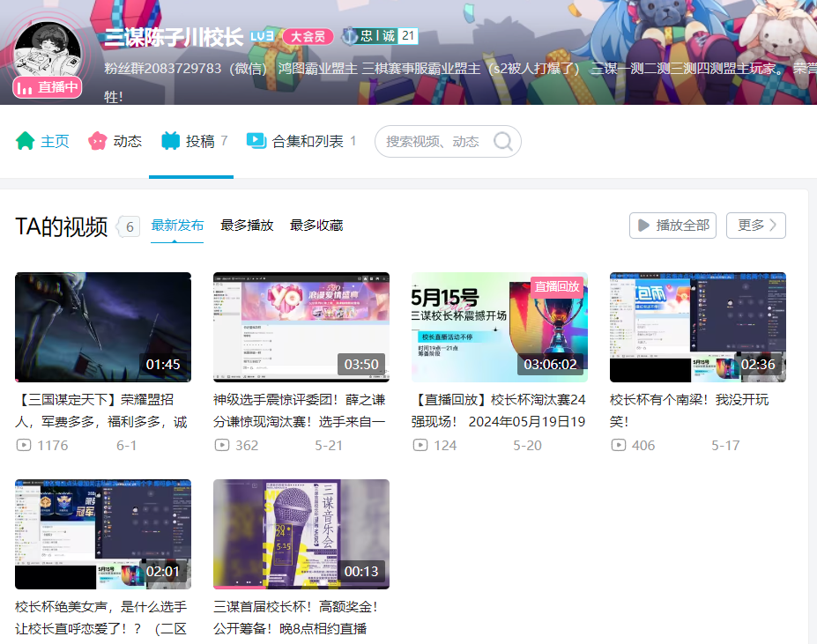Open the 直播中 live badge
Image resolution: width=817 pixels, height=644 pixels.
[47, 87]
